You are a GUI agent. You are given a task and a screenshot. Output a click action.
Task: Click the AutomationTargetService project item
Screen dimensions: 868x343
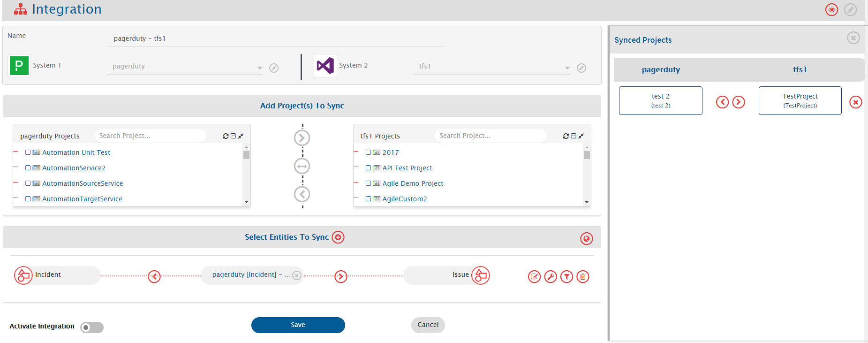[82, 199]
